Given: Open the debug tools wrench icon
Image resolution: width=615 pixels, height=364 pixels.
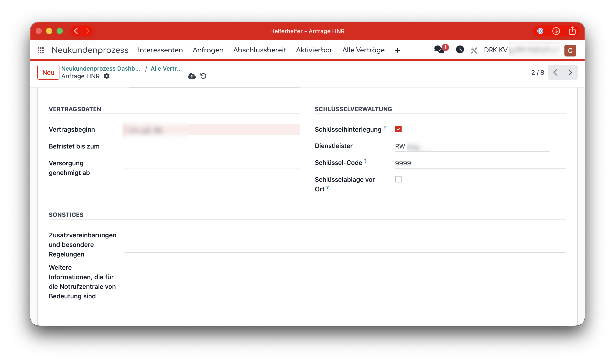Looking at the screenshot, I should point(474,51).
